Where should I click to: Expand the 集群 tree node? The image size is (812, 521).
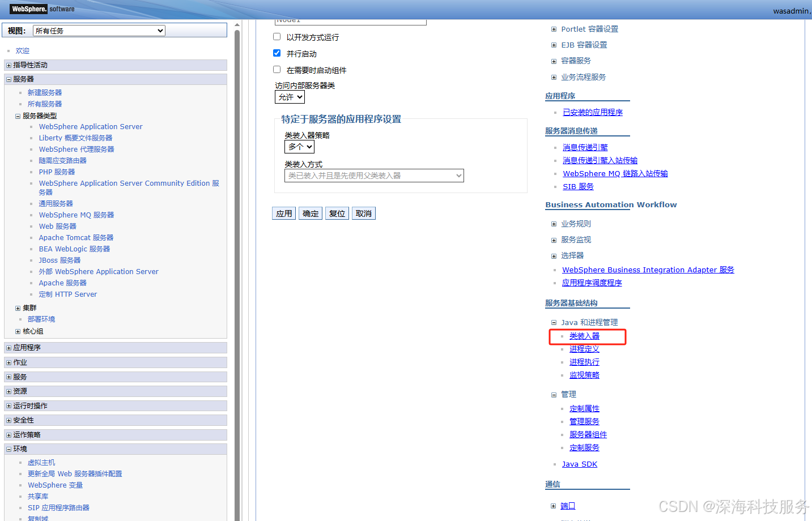pyautogui.click(x=18, y=309)
